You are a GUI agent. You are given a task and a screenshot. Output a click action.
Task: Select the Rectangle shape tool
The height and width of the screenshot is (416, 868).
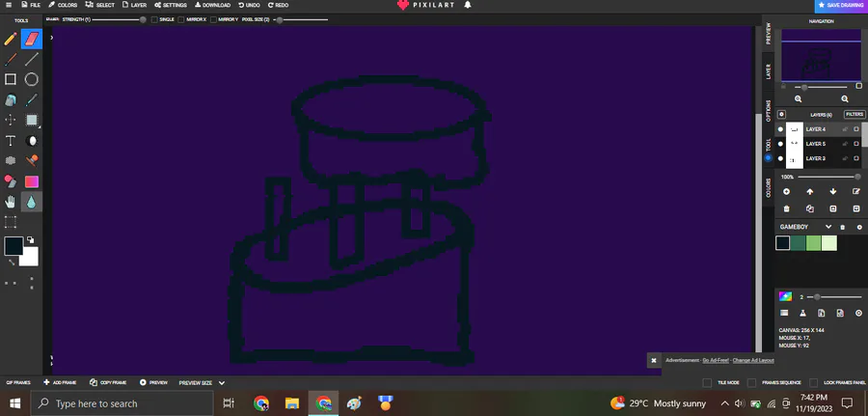coord(10,79)
